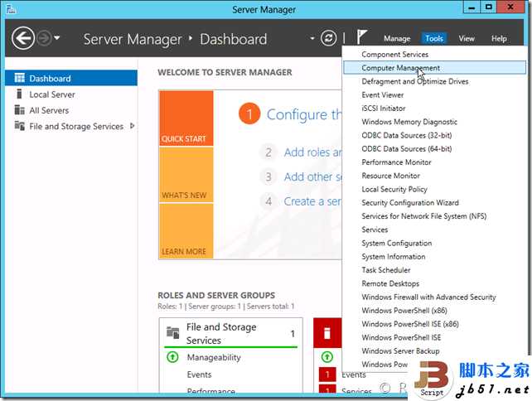Click the Dashboard grid icon in sidebar

click(19, 78)
